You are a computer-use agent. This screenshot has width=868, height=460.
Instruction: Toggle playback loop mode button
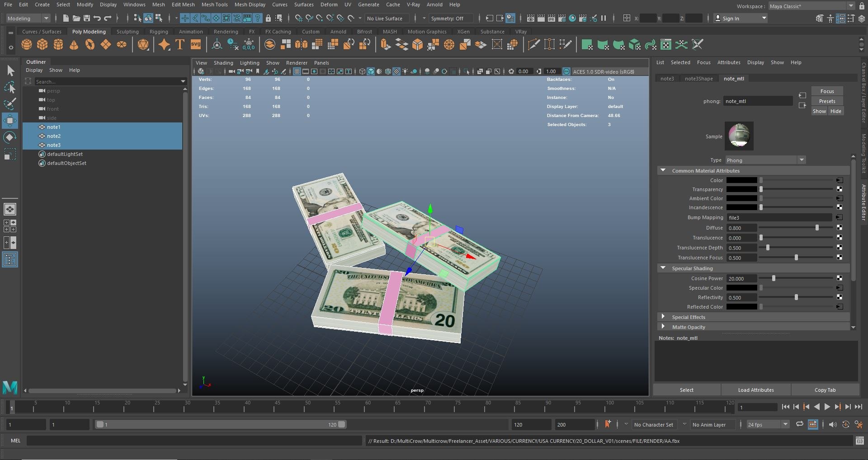799,424
